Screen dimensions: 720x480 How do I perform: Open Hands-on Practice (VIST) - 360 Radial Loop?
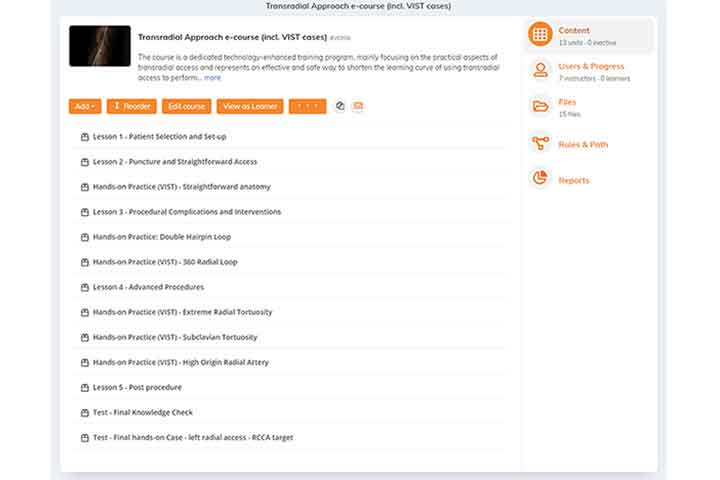tap(165, 262)
